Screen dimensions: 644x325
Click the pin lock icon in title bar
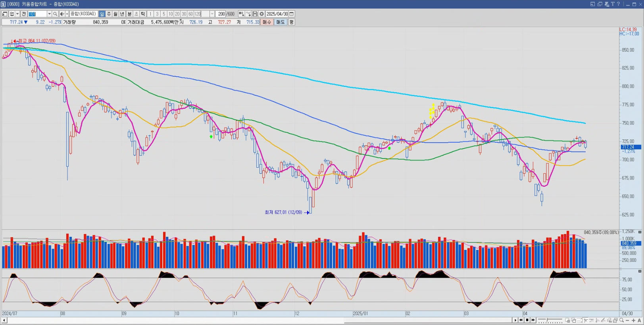pos(606,4)
